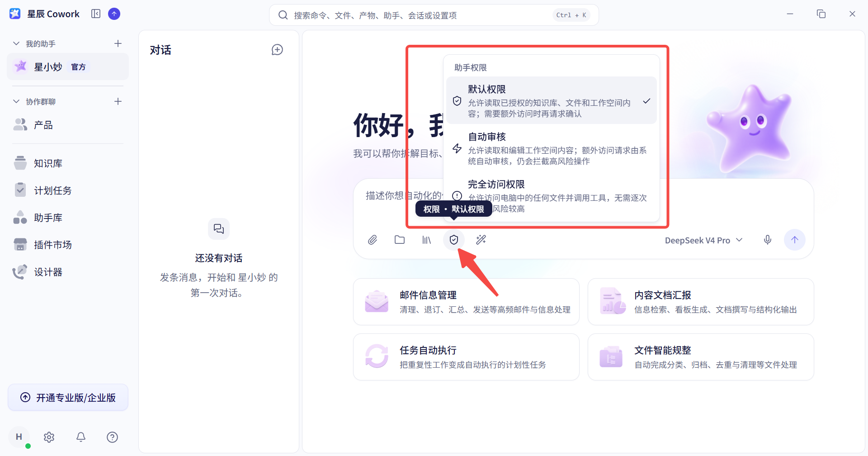Image resolution: width=868 pixels, height=456 pixels.
Task: Open 插件市场 in the sidebar
Action: click(x=68, y=245)
